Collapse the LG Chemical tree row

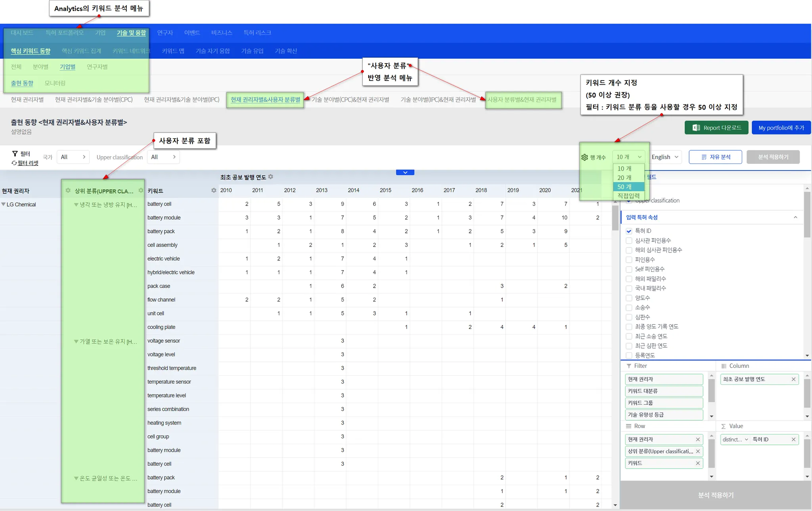[x=4, y=204]
